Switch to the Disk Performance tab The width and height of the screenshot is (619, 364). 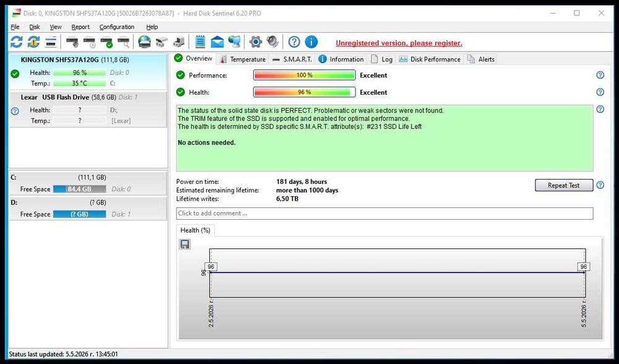tap(430, 59)
